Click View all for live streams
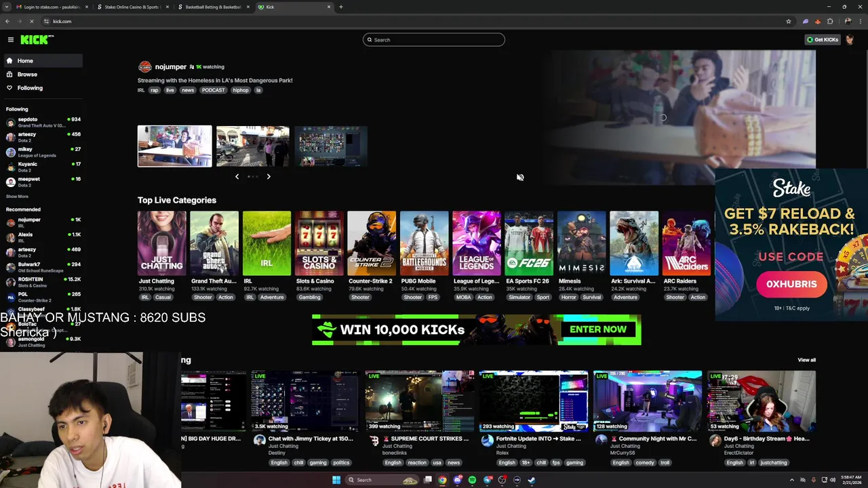This screenshot has height=488, width=868. (806, 360)
